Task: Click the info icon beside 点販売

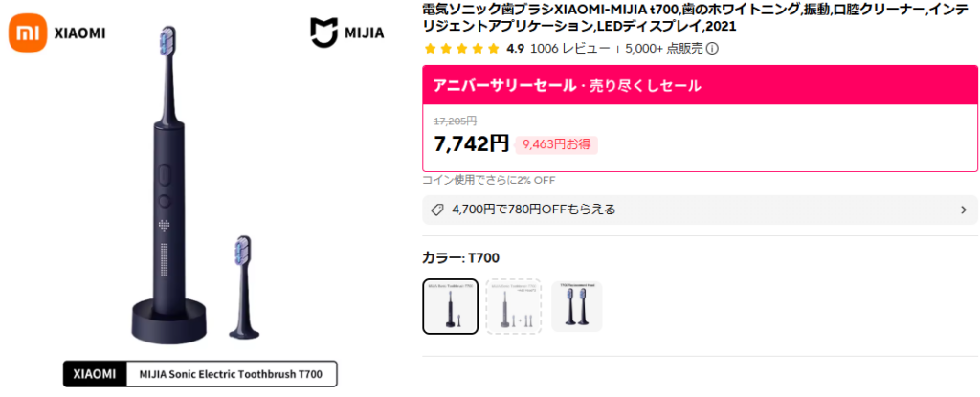Action: click(712, 49)
